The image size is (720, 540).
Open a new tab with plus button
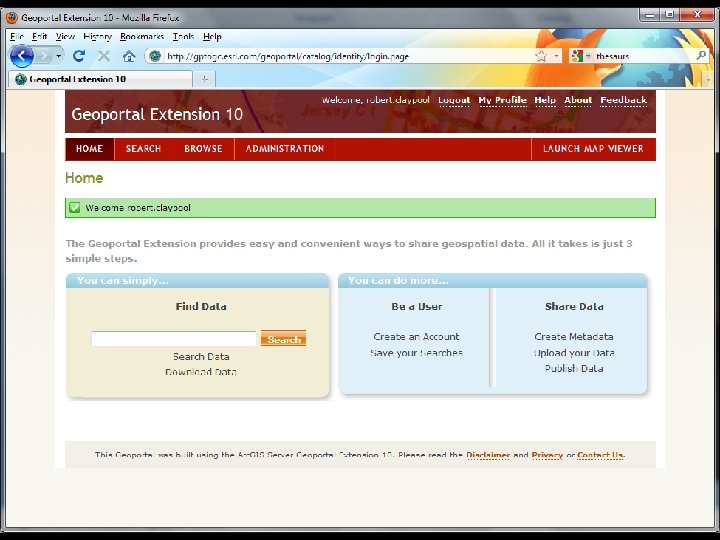pyautogui.click(x=205, y=79)
